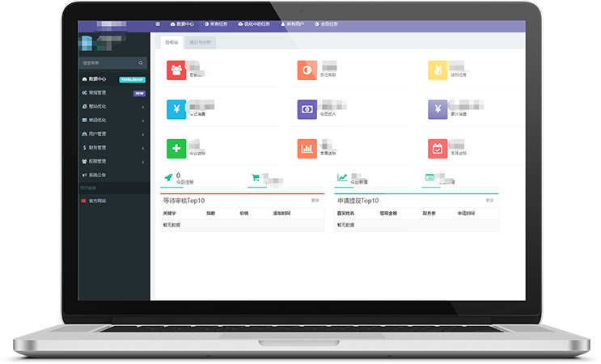Click 更多 link in 等待审核Top10 panel
This screenshot has height=364, width=601.
(x=315, y=200)
